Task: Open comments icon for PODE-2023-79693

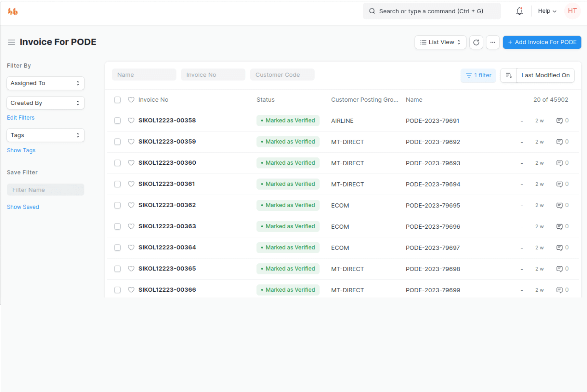Action: click(559, 163)
